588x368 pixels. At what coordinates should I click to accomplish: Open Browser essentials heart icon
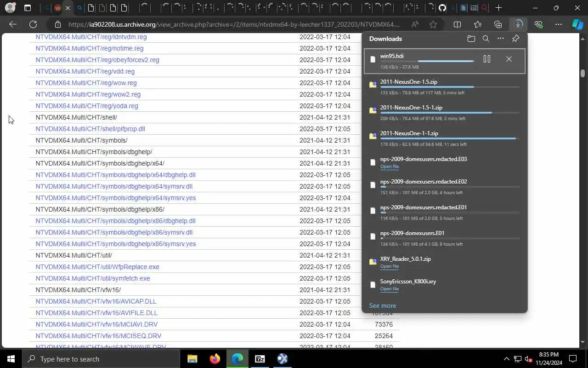pyautogui.click(x=538, y=24)
